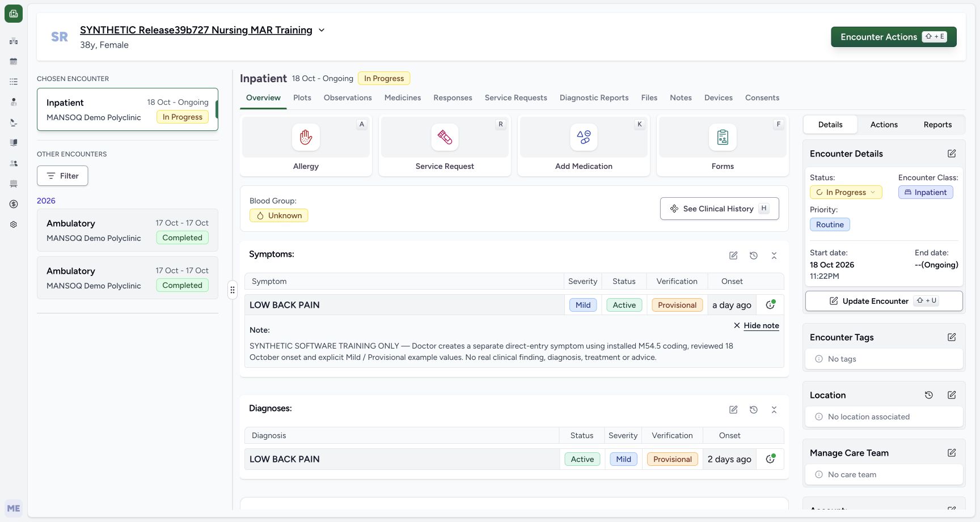Expand the patient name dropdown chevron

322,30
